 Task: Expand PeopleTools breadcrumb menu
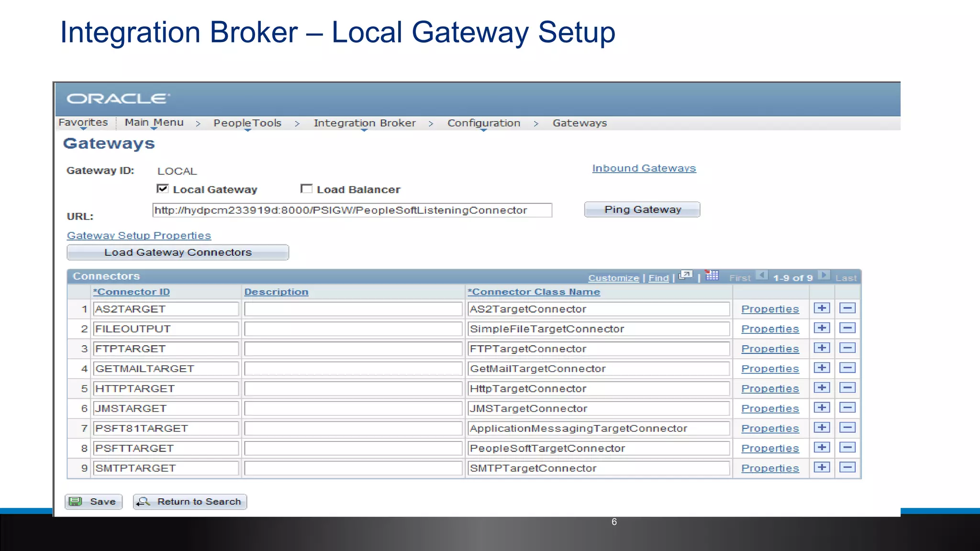click(247, 123)
